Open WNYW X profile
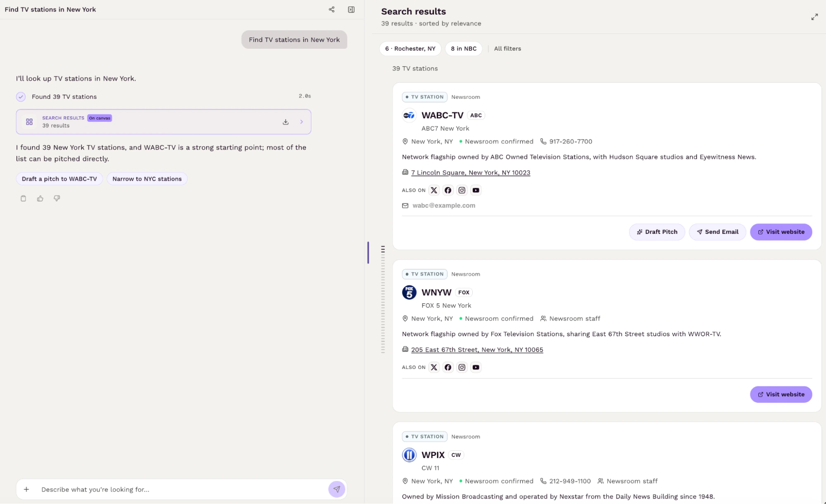The height and width of the screenshot is (504, 826). point(434,367)
